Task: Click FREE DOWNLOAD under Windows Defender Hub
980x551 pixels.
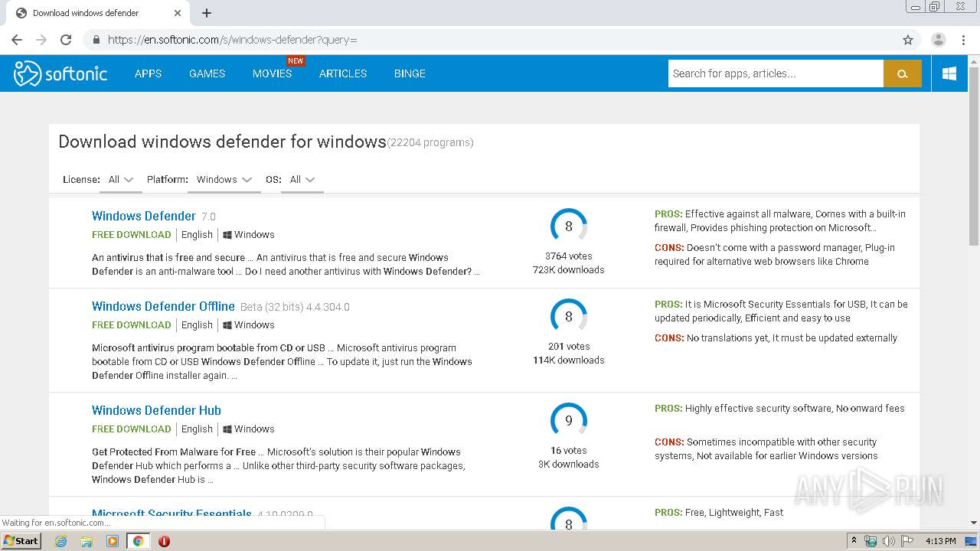Action: pyautogui.click(x=132, y=429)
